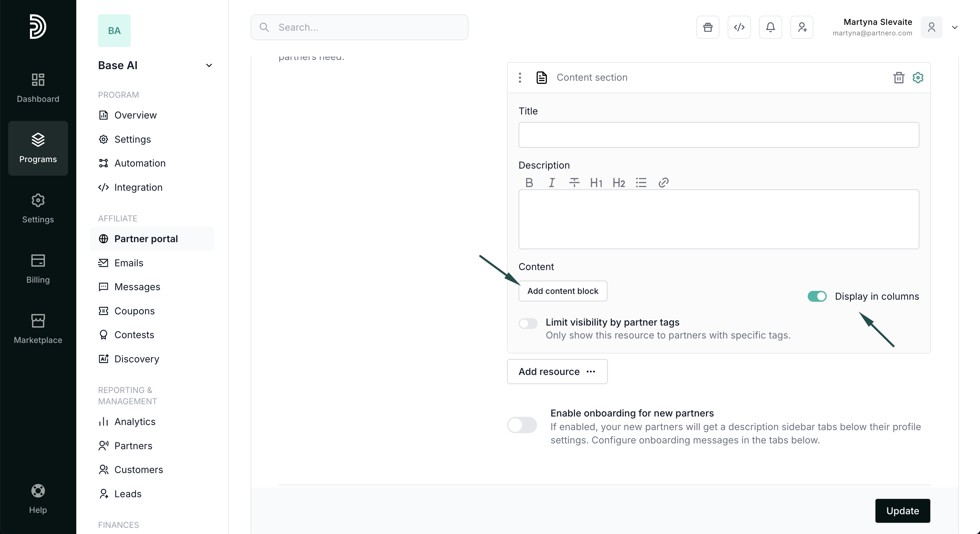
Task: Insert a link in Description
Action: click(x=663, y=183)
